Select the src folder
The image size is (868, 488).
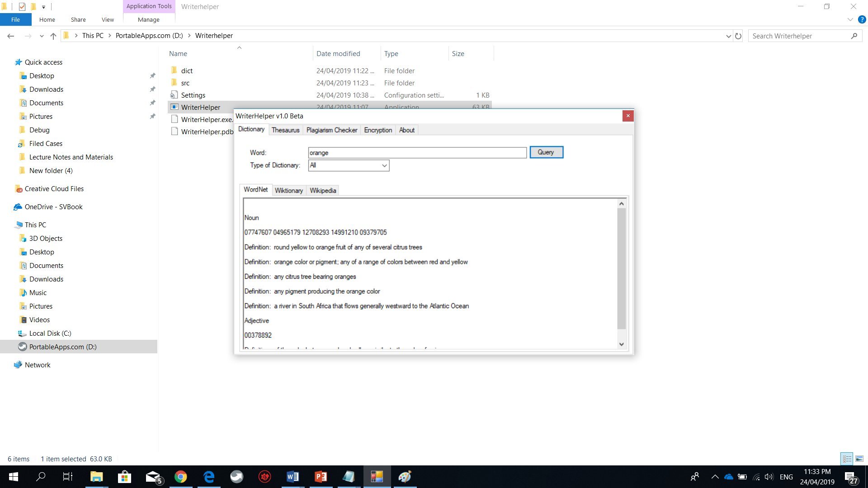coord(185,83)
